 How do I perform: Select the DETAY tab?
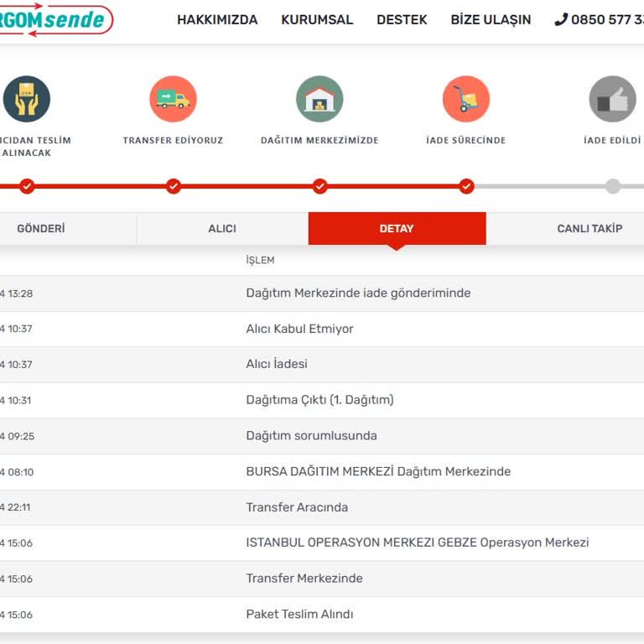coord(397,228)
